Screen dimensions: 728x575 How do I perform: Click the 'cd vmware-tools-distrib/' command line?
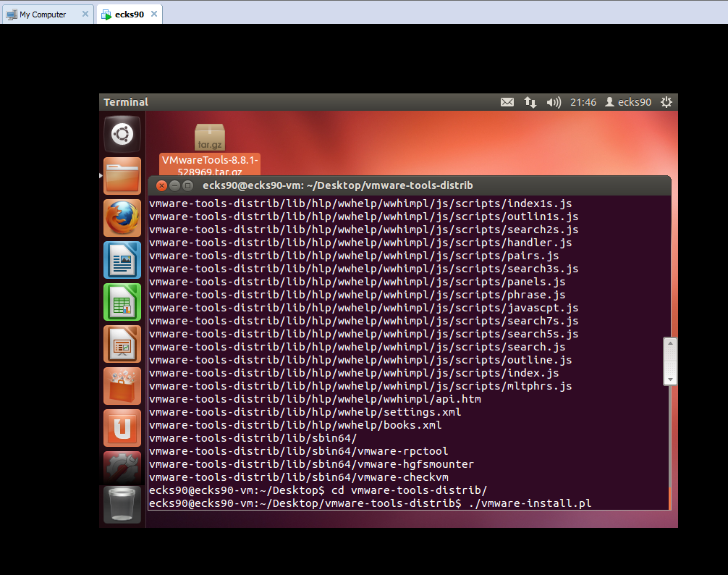point(318,490)
